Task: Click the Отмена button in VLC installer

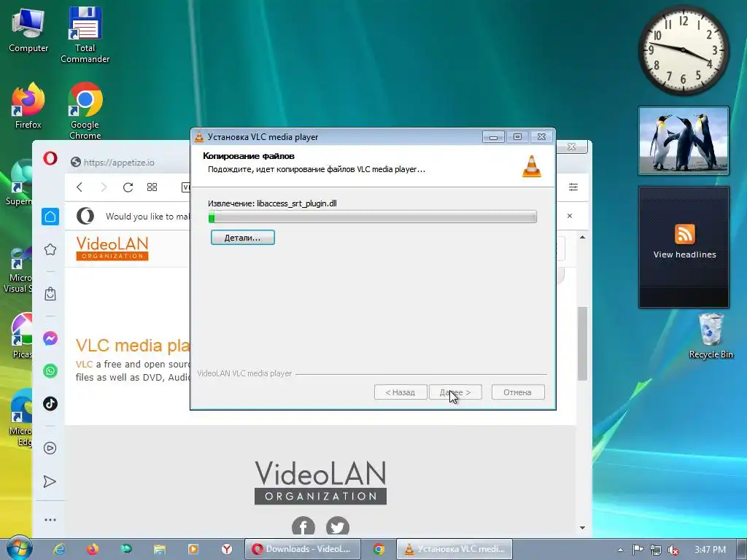Action: coord(517,392)
